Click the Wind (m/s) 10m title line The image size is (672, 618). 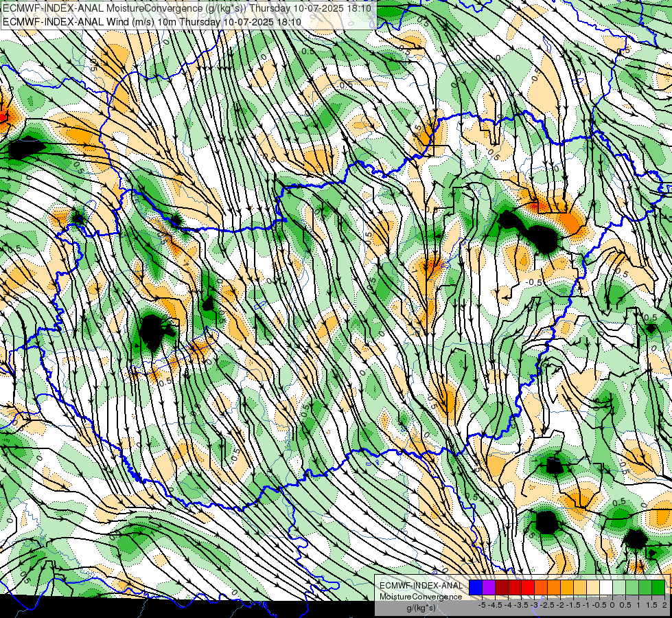click(152, 22)
